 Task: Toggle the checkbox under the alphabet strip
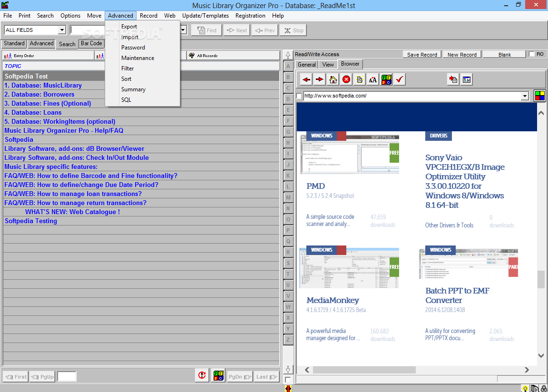288,380
